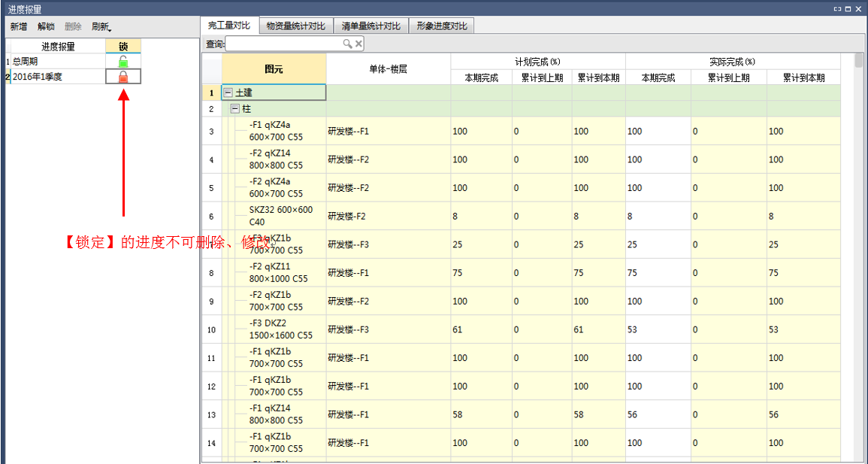The width and height of the screenshot is (868, 464).
Task: Click the 锁 column header
Action: [123, 45]
